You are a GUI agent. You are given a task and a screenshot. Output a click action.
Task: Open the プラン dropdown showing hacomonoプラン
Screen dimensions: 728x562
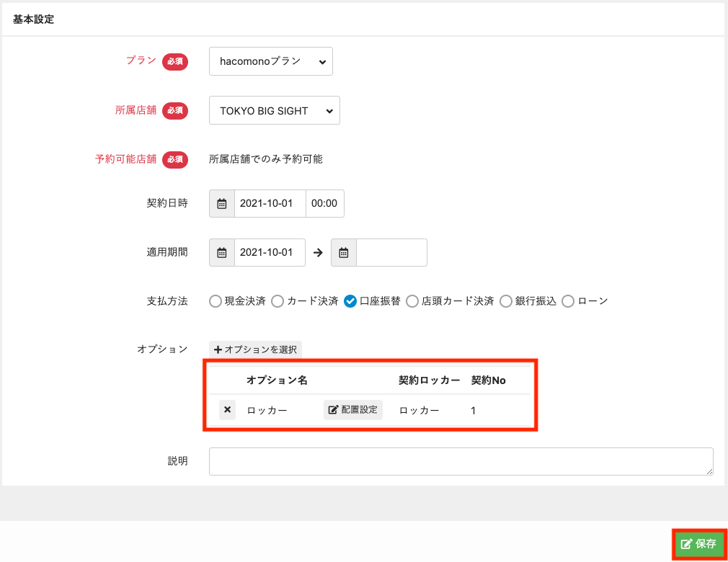271,62
